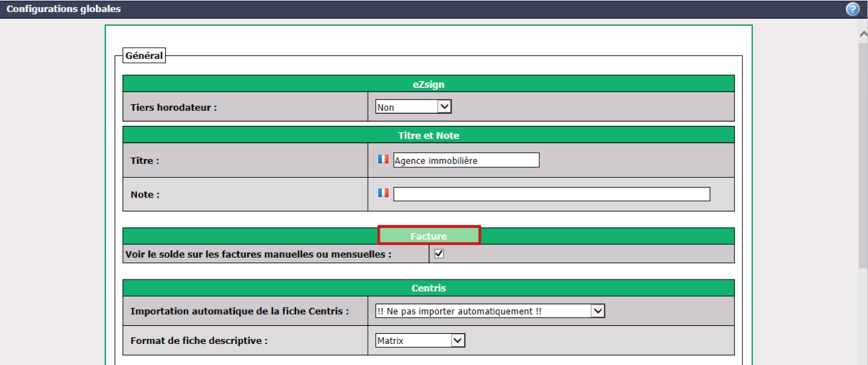
Task: Click the eZsign section header
Action: [429, 84]
